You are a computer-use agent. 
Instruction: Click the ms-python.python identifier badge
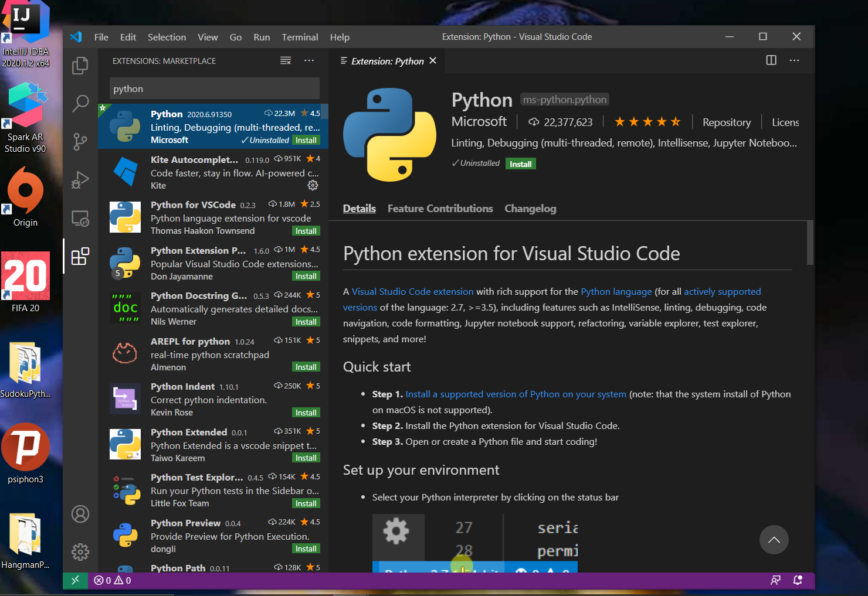coord(565,100)
